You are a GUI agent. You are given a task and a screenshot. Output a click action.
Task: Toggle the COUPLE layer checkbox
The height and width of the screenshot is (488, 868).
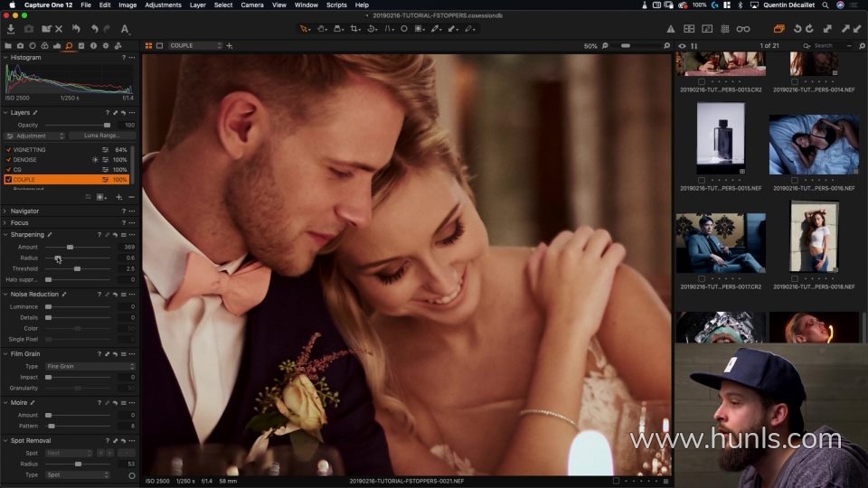(x=8, y=179)
